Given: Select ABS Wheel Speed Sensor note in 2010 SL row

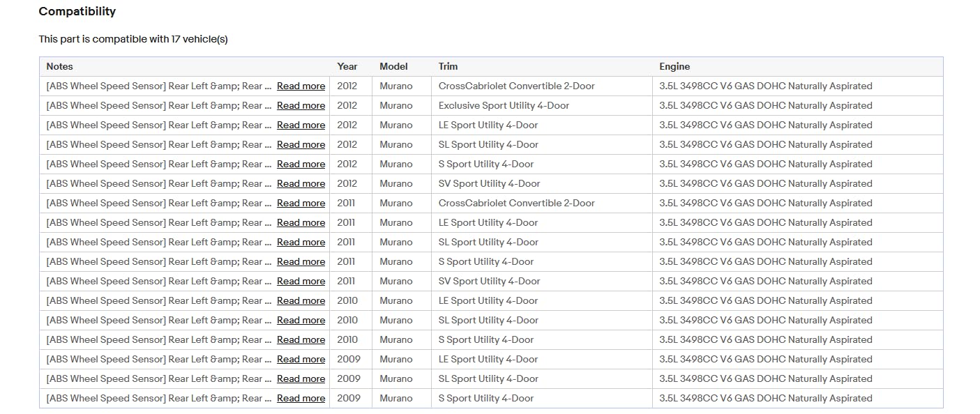Looking at the screenshot, I should pos(159,320).
